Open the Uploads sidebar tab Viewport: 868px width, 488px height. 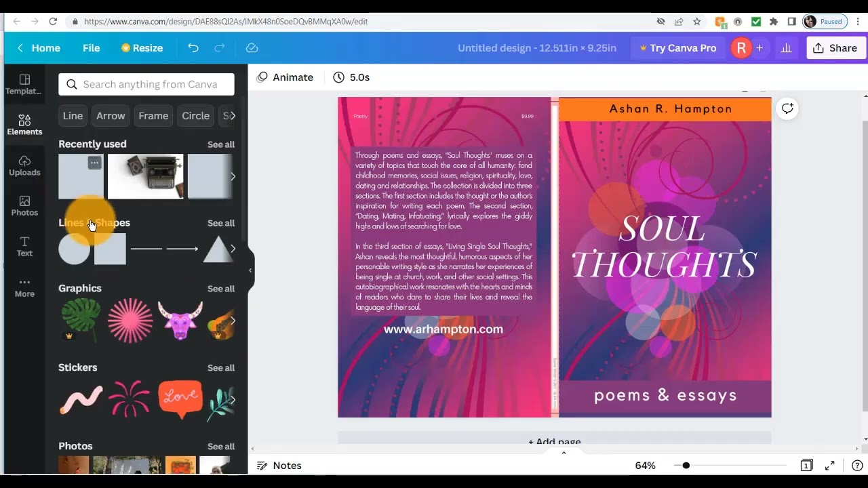coord(24,165)
